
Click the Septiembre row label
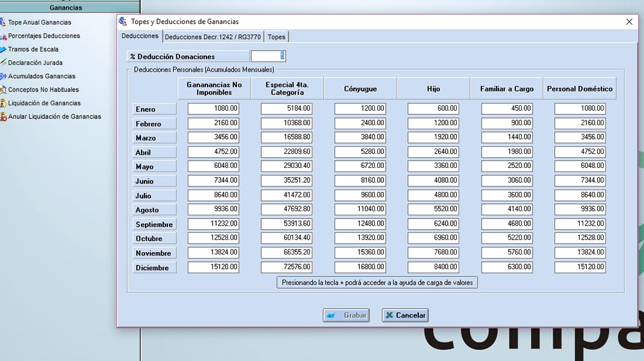(155, 224)
